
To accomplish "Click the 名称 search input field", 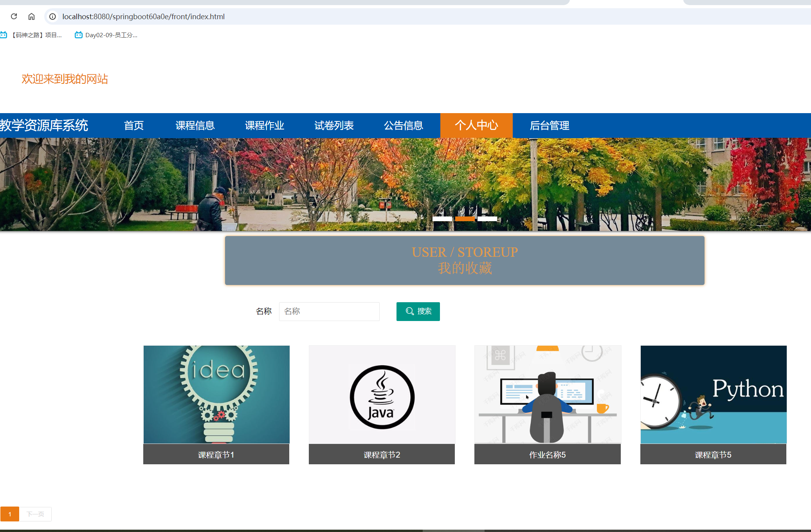I will pyautogui.click(x=329, y=311).
